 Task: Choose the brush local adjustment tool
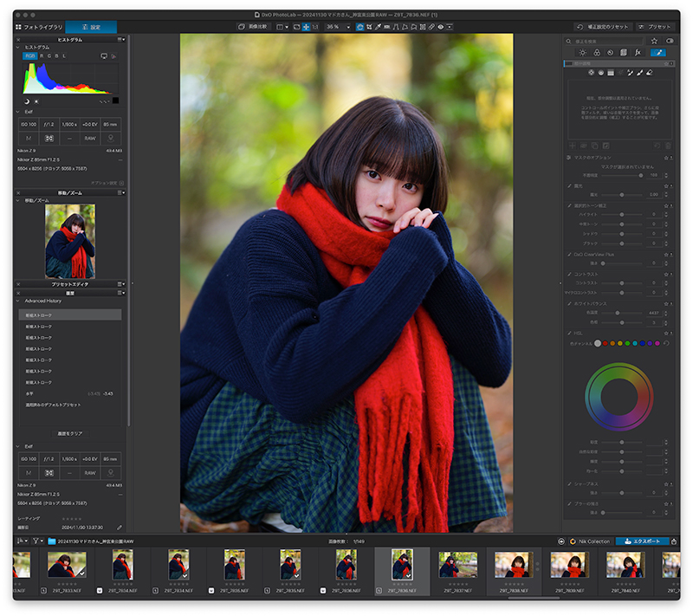[639, 73]
